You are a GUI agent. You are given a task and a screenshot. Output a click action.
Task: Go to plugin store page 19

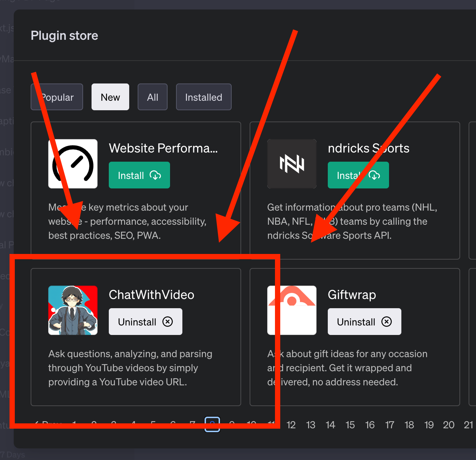click(x=429, y=425)
